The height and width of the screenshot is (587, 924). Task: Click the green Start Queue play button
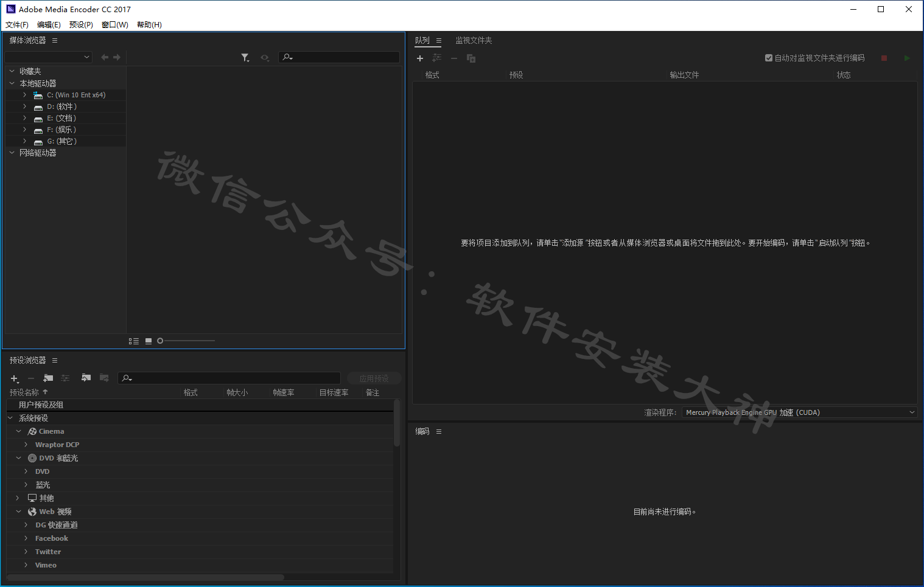click(x=907, y=58)
